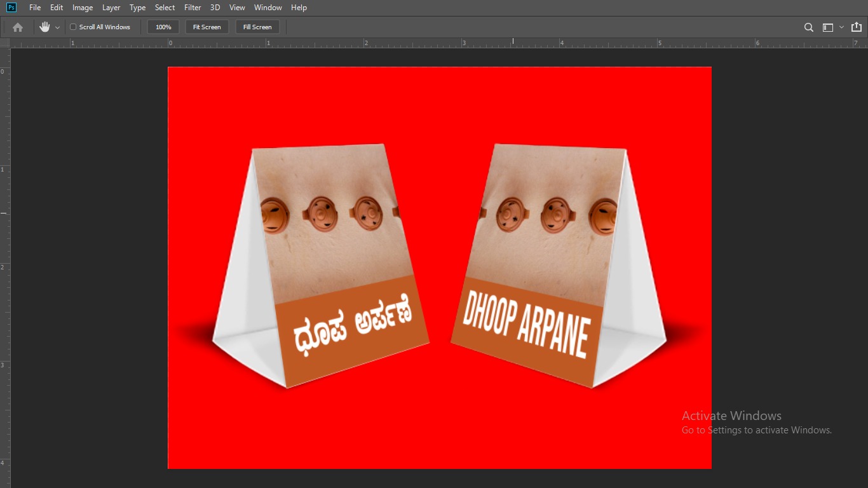The width and height of the screenshot is (868, 488).
Task: Open the Hand tool preset picker arrow
Action: (x=57, y=27)
